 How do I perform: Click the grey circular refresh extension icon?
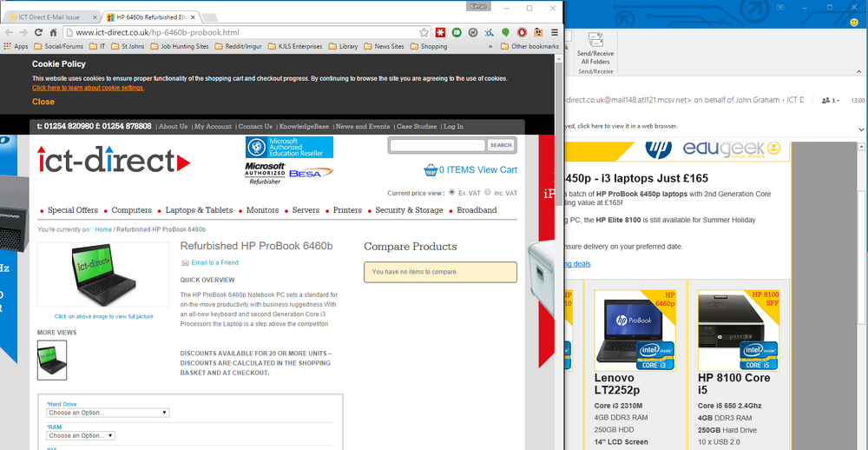(473, 33)
